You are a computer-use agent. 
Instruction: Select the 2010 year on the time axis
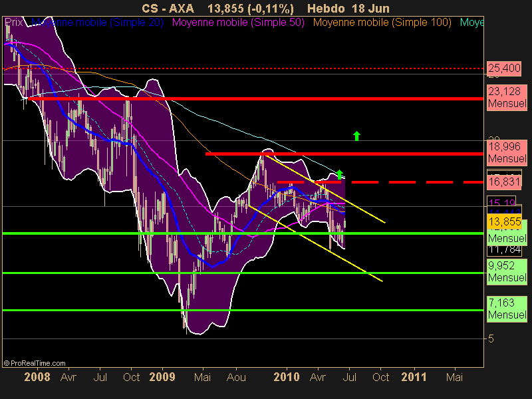[287, 377]
